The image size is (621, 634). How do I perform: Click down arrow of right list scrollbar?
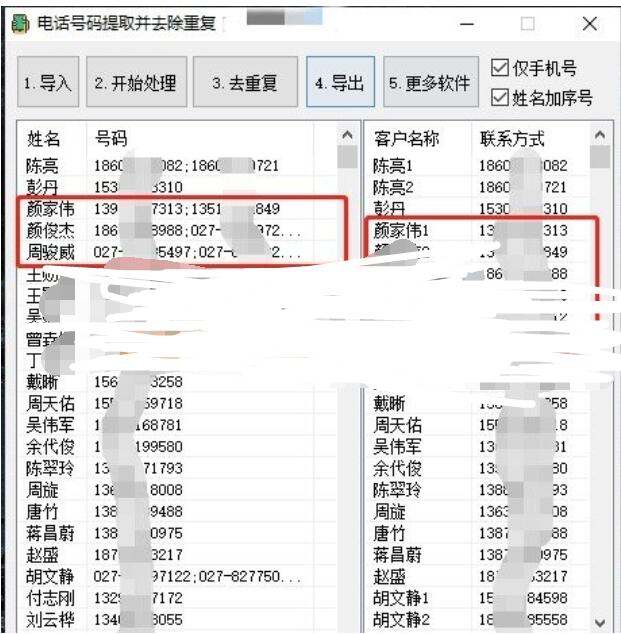pos(599,622)
